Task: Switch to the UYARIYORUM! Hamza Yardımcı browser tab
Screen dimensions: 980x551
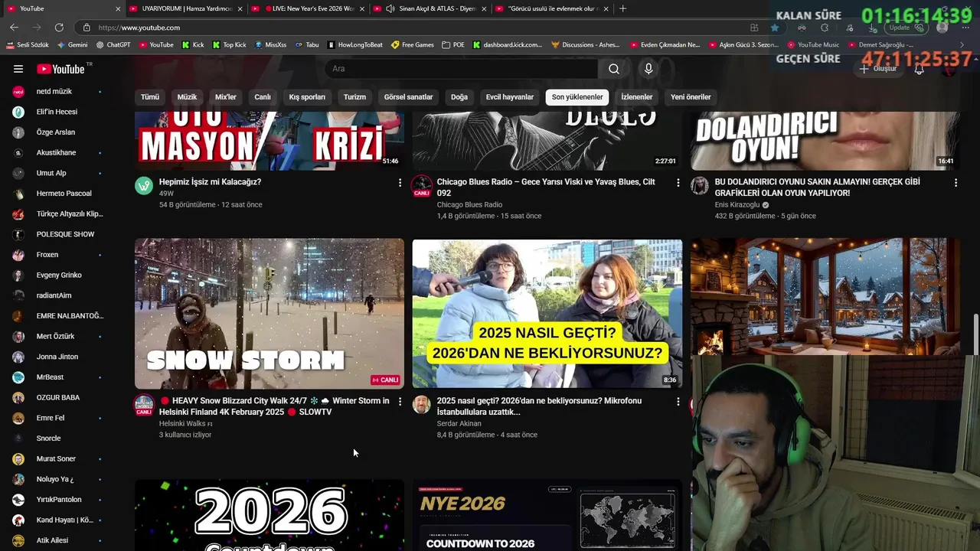Action: click(x=186, y=8)
